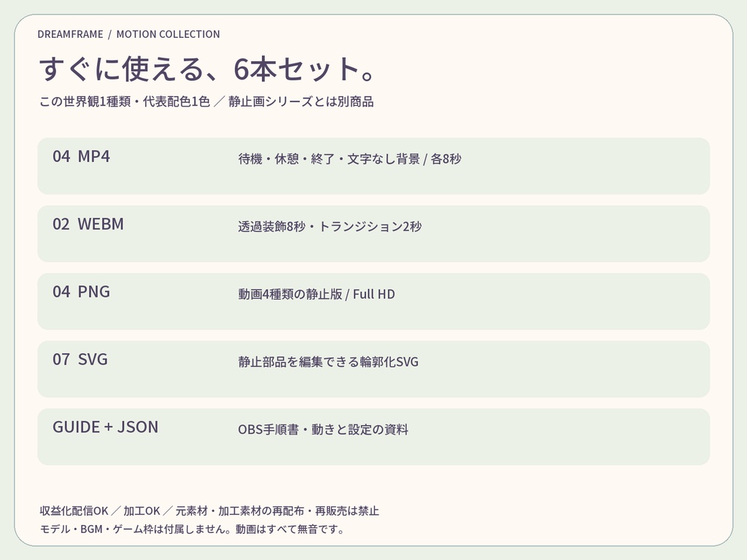
Task: Click the license note 収益化配信OK ／ 加工OK
Action: [x=100, y=510]
